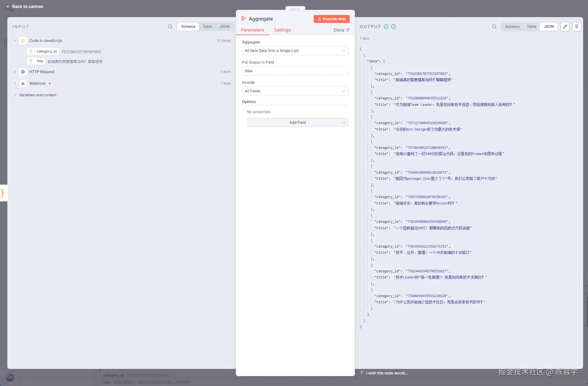
Task: Click the output panel search icon
Action: click(494, 27)
